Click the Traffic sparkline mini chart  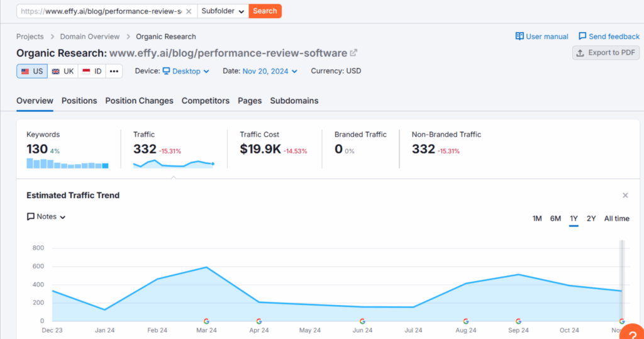point(174,164)
